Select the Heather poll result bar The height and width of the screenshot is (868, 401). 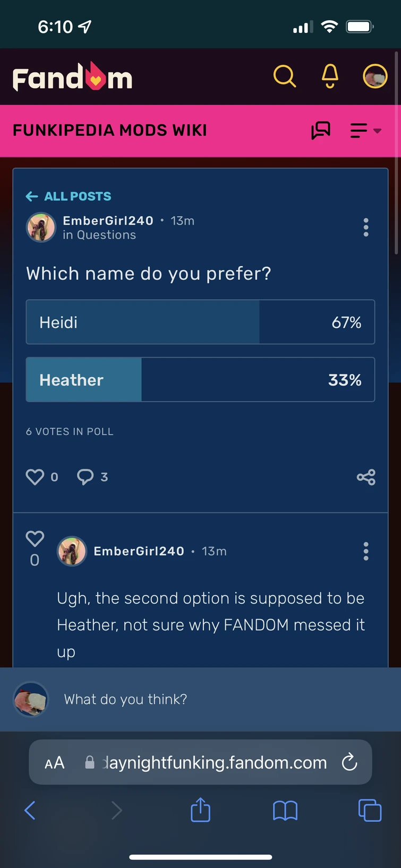200,379
